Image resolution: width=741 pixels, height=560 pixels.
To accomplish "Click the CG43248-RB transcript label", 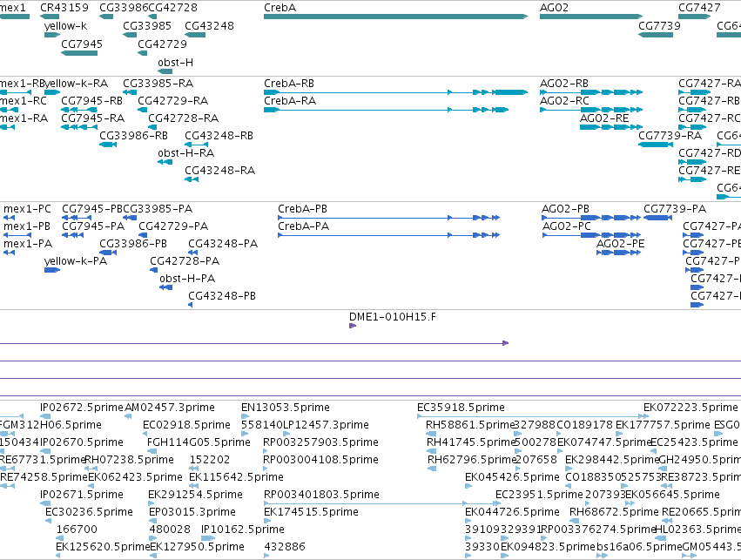I will click(219, 136).
